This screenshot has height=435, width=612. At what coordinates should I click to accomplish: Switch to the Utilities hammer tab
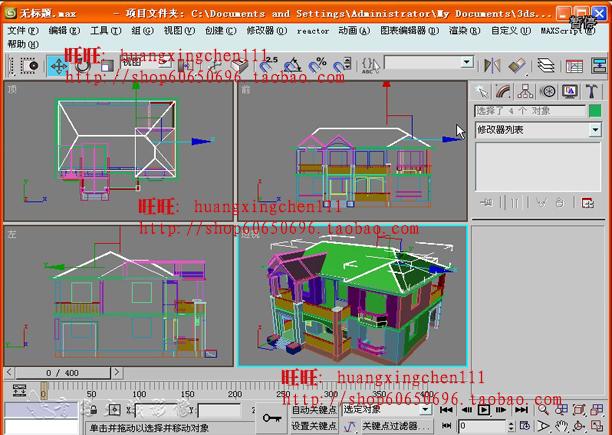[x=592, y=92]
